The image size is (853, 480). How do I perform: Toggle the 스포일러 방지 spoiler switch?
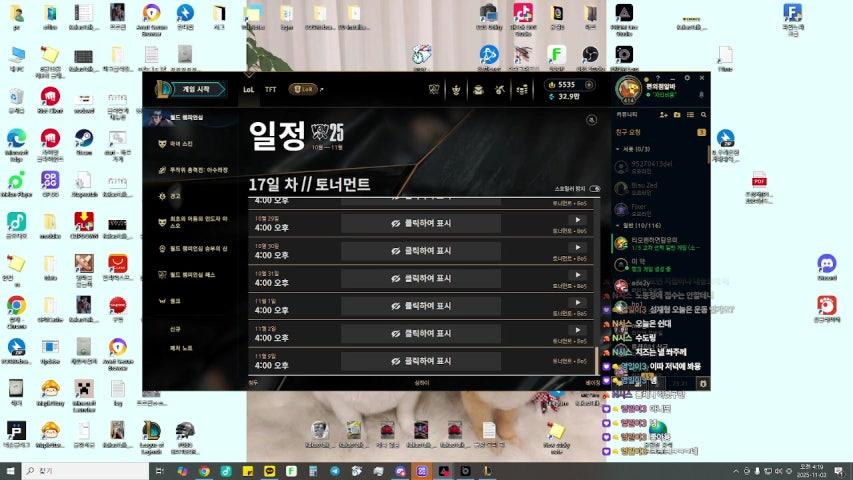tap(595, 188)
